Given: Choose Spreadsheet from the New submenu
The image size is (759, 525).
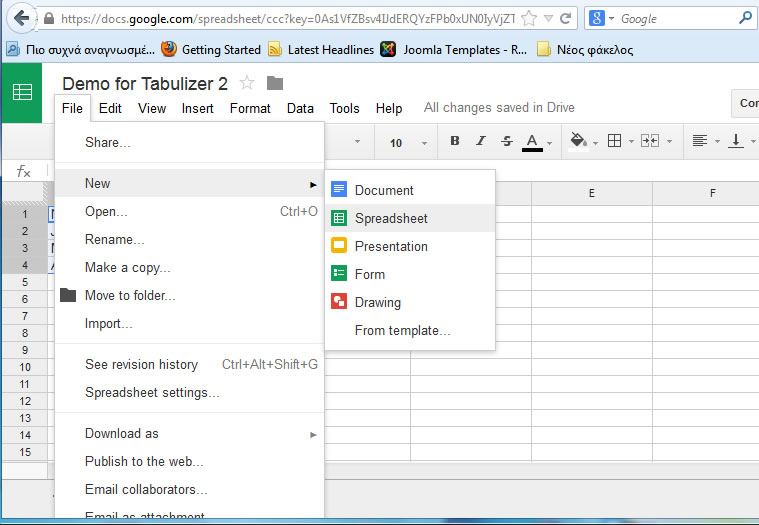Looking at the screenshot, I should pyautogui.click(x=391, y=218).
